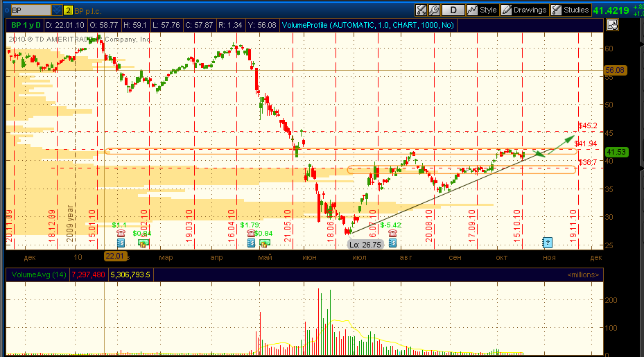Click the 'O: 58.77' open value
This screenshot has height=357, width=644.
[103, 25]
